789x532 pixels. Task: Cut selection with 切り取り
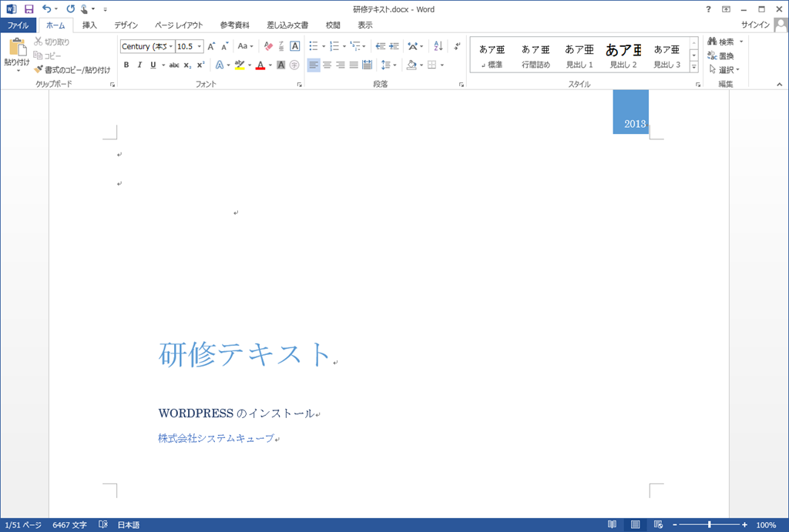[52, 42]
